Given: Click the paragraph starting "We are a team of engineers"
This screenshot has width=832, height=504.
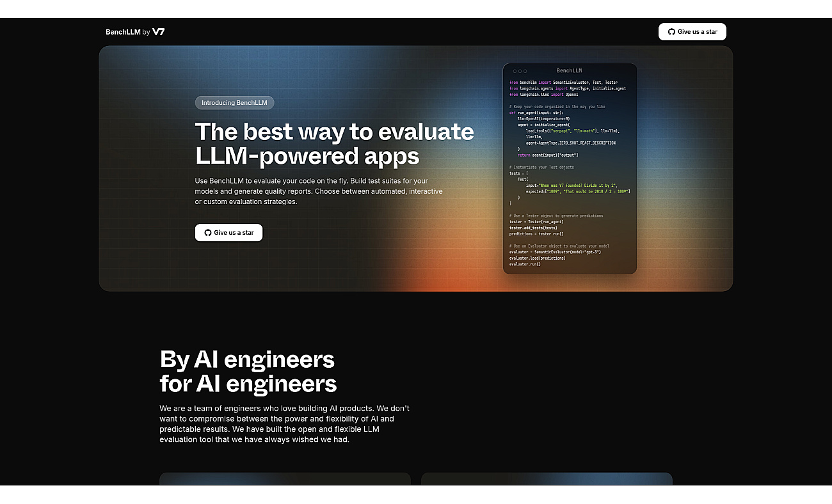Looking at the screenshot, I should point(284,423).
